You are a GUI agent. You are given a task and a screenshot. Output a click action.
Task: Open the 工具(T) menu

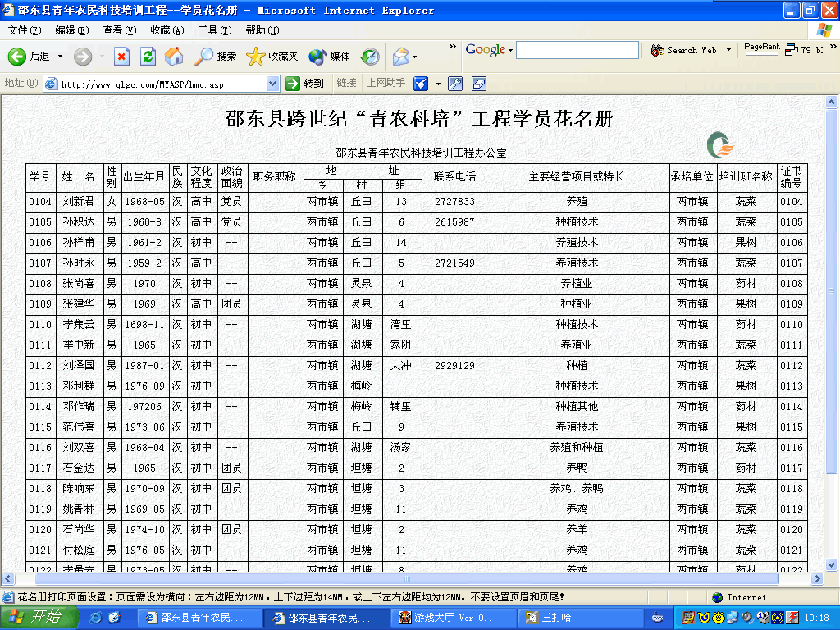(x=214, y=30)
